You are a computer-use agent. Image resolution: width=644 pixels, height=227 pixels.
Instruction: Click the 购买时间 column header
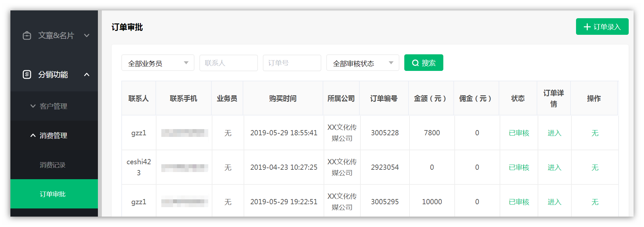[283, 99]
